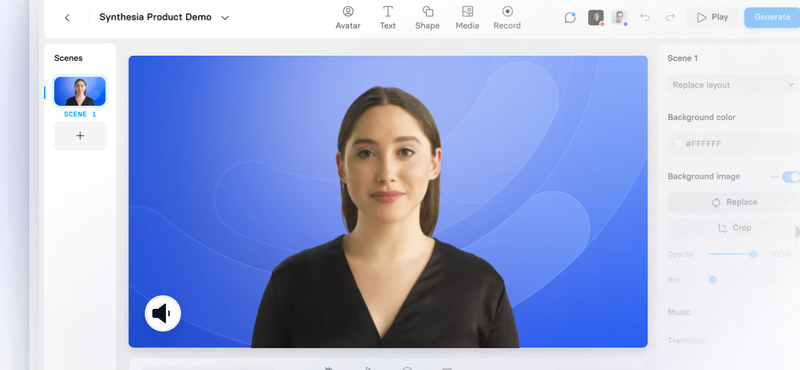The height and width of the screenshot is (370, 800).
Task: Click the undo arrow
Action: [x=645, y=17]
